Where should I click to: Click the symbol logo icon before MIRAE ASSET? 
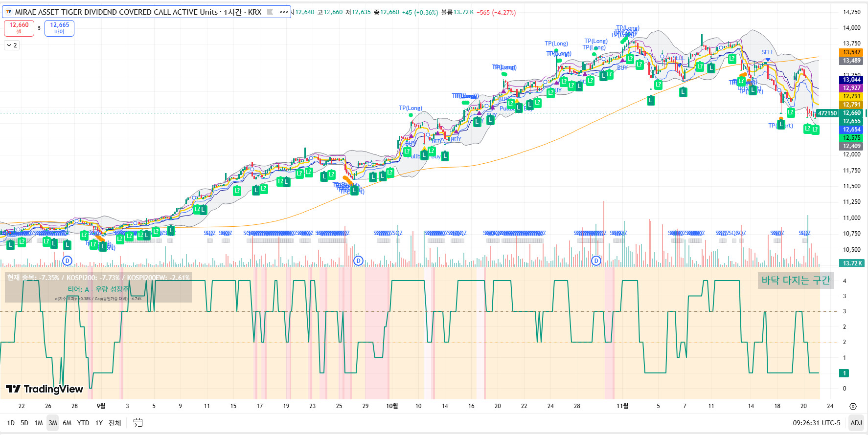coord(9,12)
